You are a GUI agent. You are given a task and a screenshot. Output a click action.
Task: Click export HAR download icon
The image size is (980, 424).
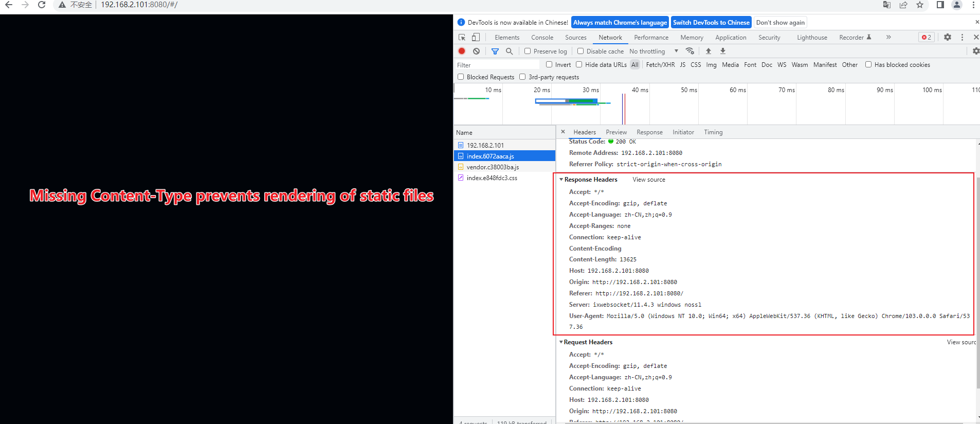(x=723, y=51)
